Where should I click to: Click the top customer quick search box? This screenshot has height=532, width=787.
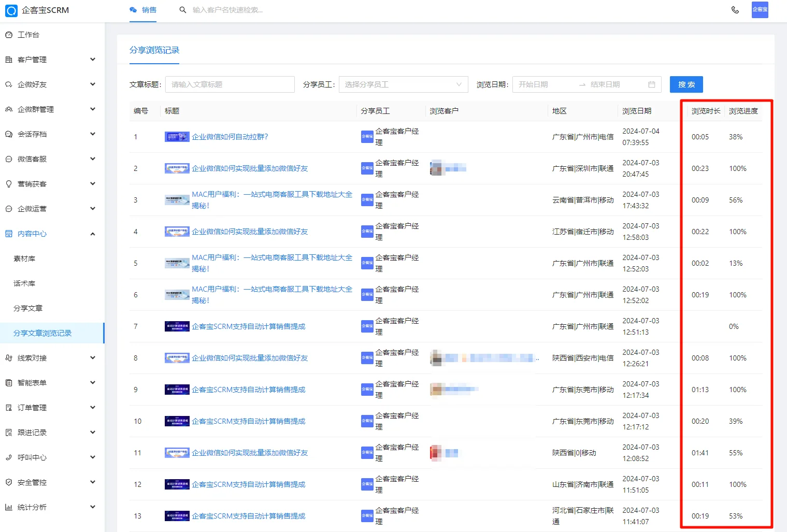(228, 10)
